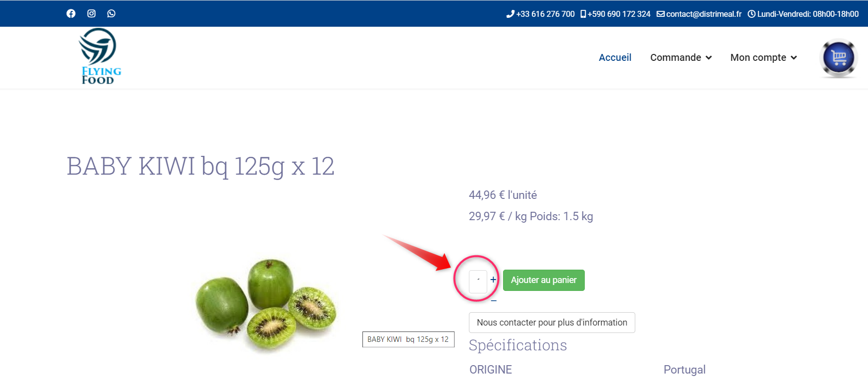Open the shopping cart icon
The image size is (868, 378).
click(x=838, y=58)
